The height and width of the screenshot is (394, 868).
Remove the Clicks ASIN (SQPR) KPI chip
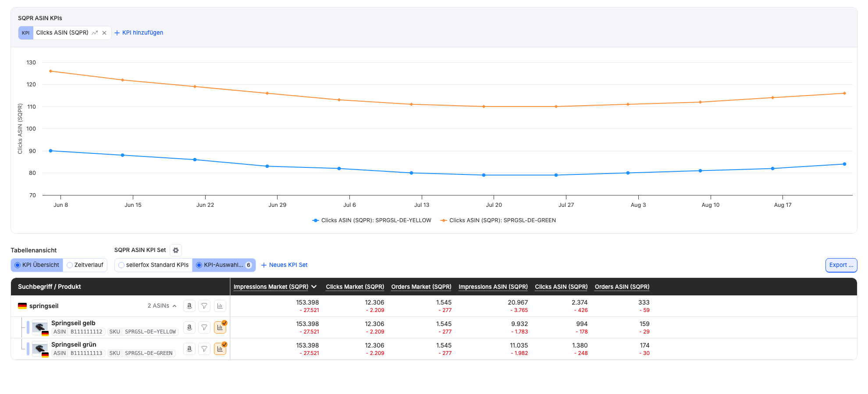(104, 33)
